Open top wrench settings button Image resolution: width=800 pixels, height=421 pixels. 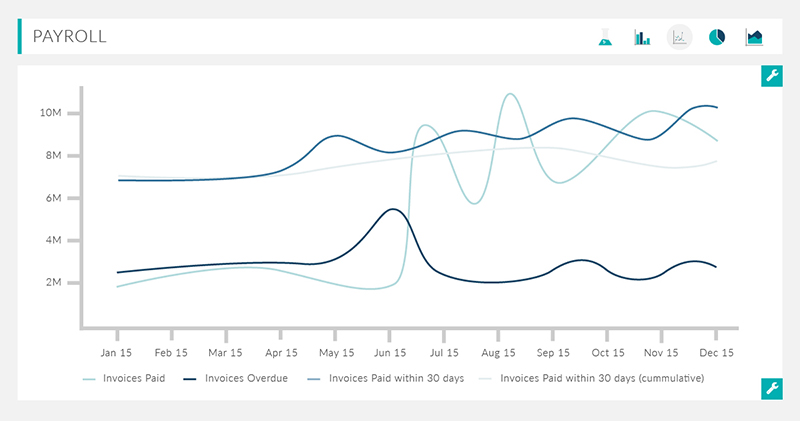772,76
